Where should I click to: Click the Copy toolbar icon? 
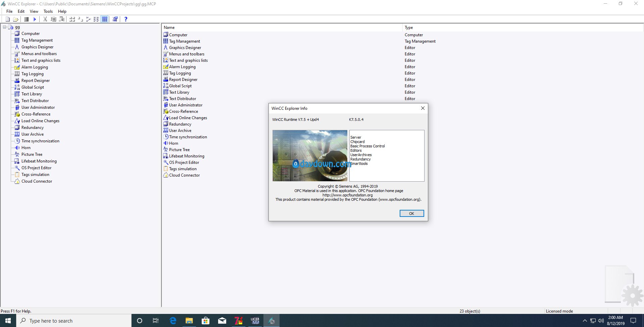53,19
